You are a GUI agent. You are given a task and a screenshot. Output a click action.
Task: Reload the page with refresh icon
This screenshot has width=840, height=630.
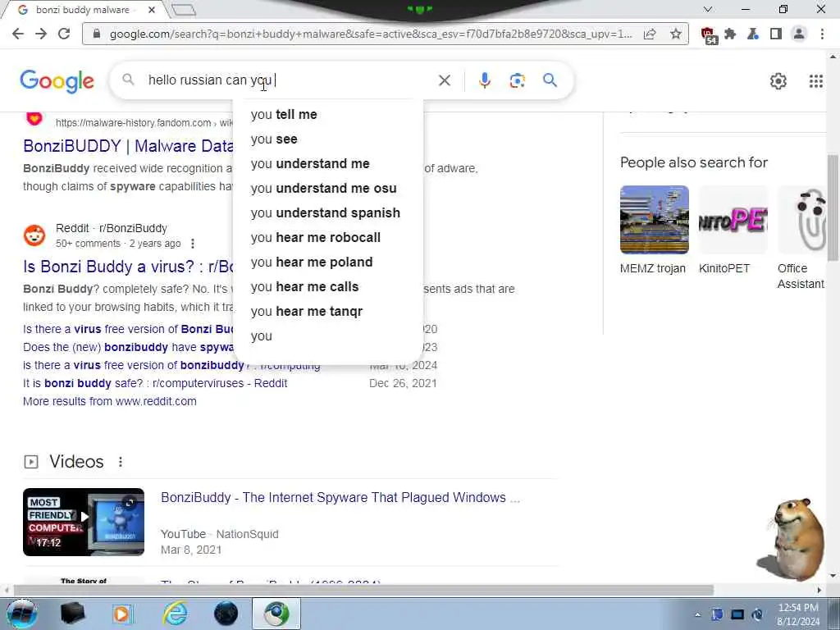tap(64, 34)
